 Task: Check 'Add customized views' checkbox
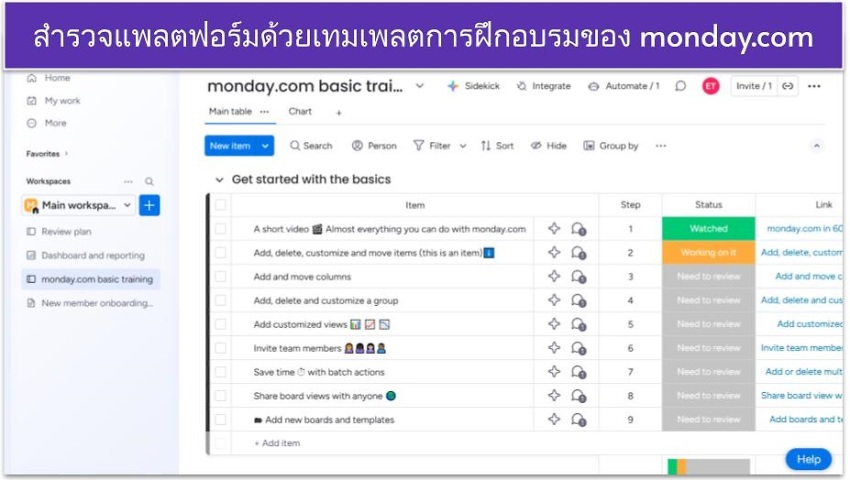pos(220,324)
